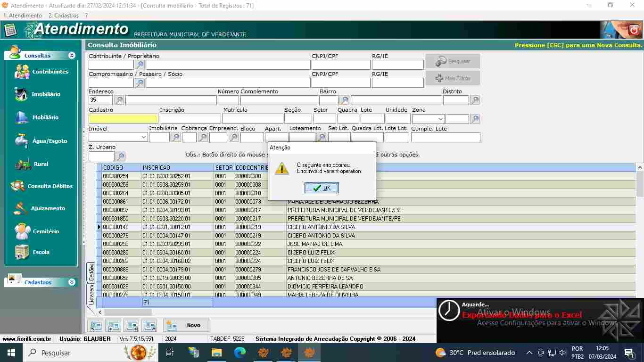Viewport: 644px width, 362px height.
Task: Click the red power icon in header
Action: (634, 30)
